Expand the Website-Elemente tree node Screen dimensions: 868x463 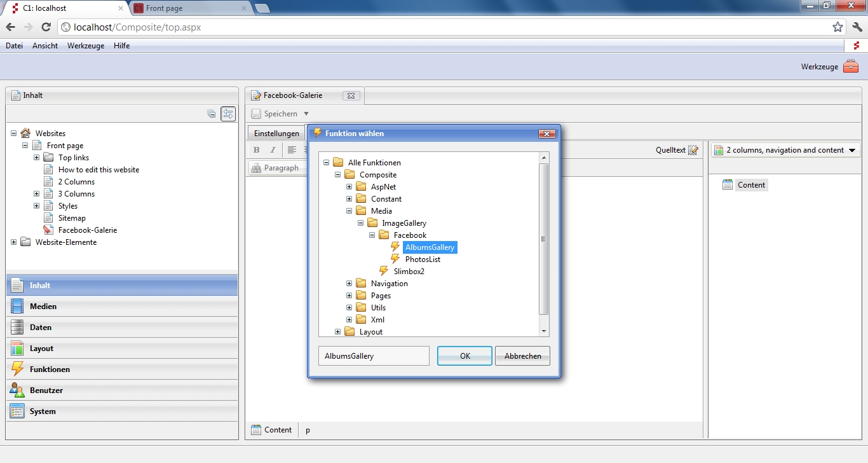tap(14, 242)
